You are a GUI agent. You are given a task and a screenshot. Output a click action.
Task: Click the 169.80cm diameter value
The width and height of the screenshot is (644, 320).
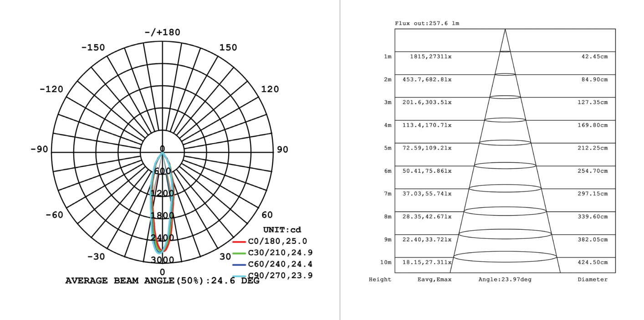(x=593, y=125)
